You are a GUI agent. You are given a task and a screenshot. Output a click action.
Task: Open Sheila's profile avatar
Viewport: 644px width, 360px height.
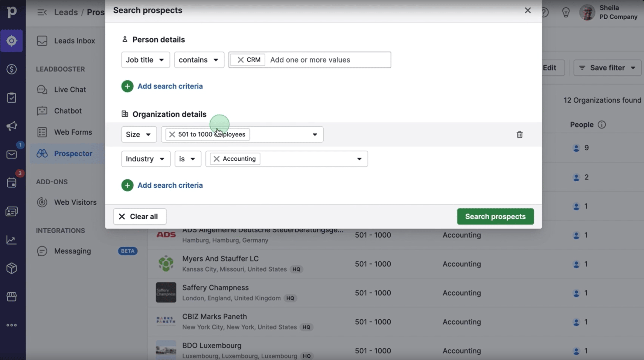587,12
